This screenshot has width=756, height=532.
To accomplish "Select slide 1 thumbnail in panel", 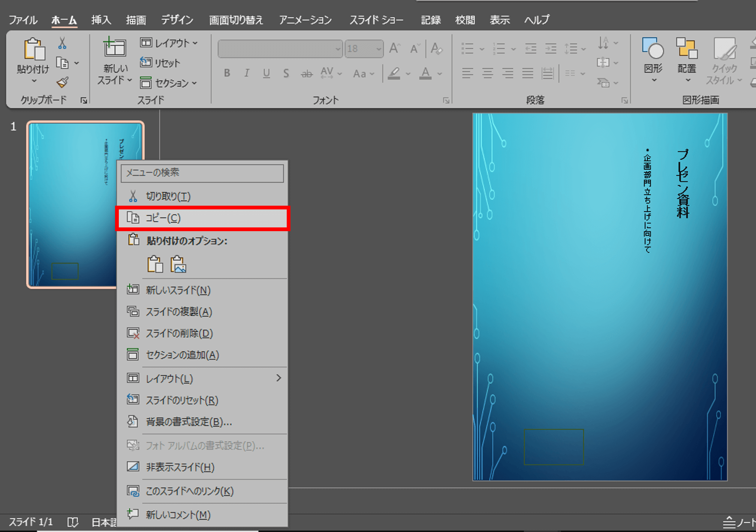I will (85, 205).
